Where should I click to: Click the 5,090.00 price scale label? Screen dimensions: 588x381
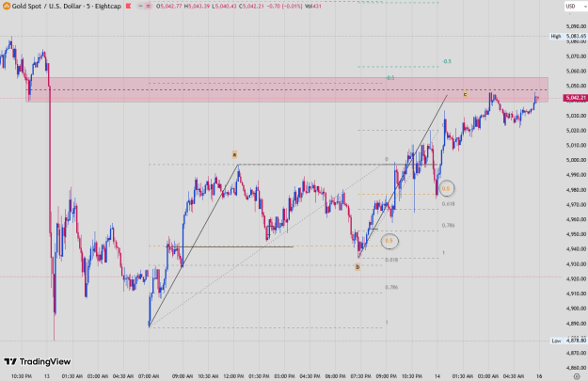(576, 26)
